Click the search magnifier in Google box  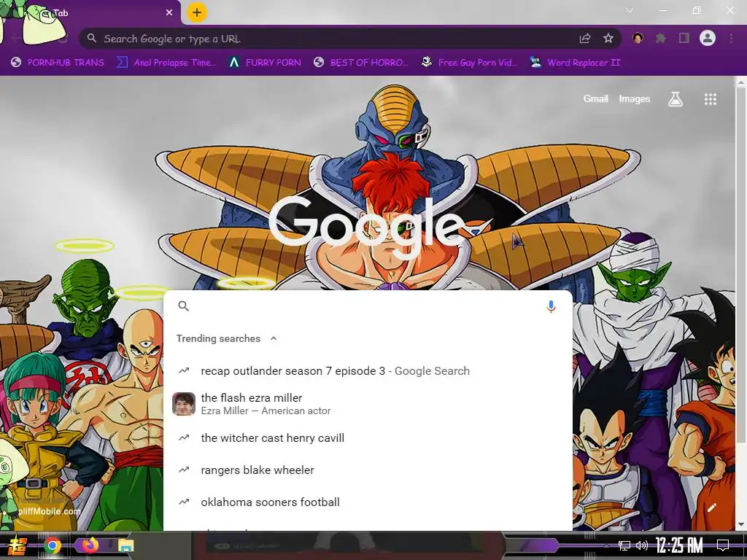pos(183,306)
